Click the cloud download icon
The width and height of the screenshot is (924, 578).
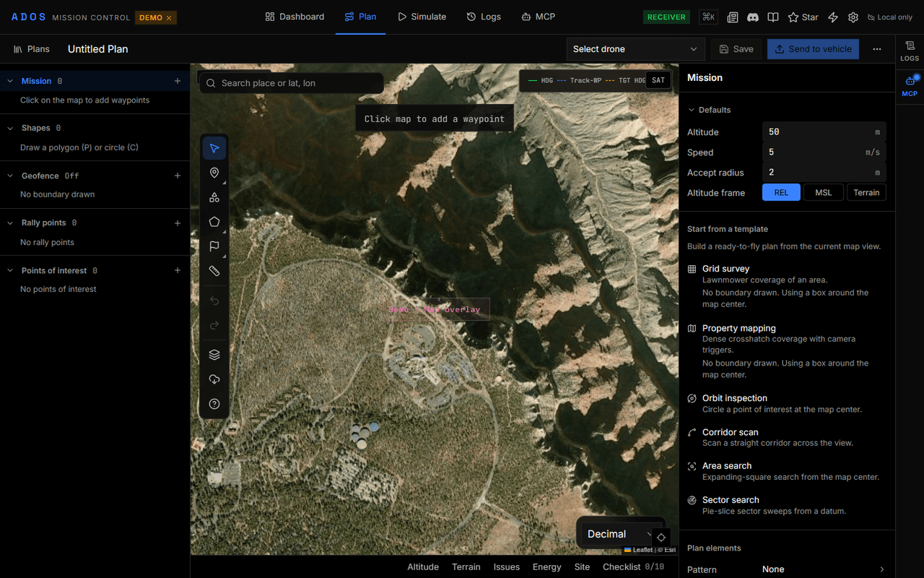pos(214,379)
